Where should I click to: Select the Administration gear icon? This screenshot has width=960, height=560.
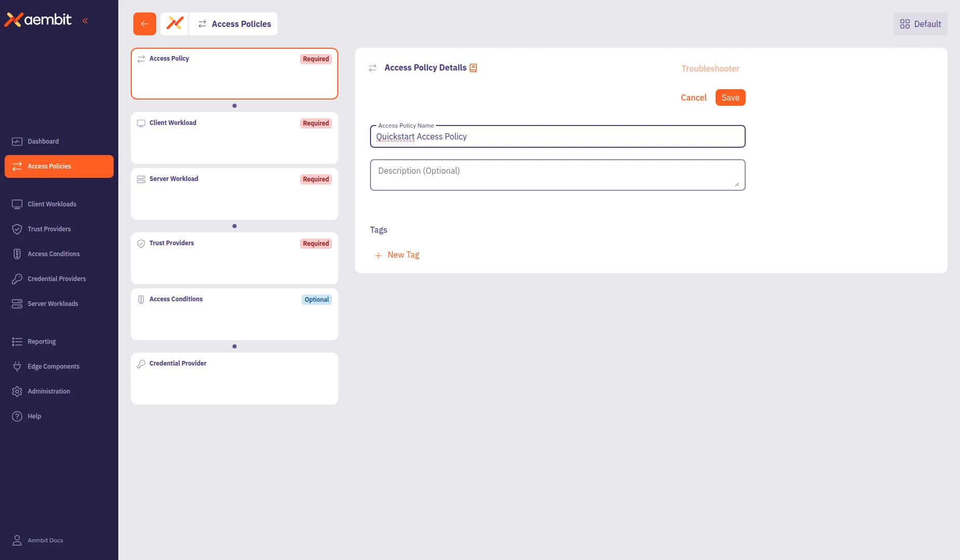(x=17, y=391)
